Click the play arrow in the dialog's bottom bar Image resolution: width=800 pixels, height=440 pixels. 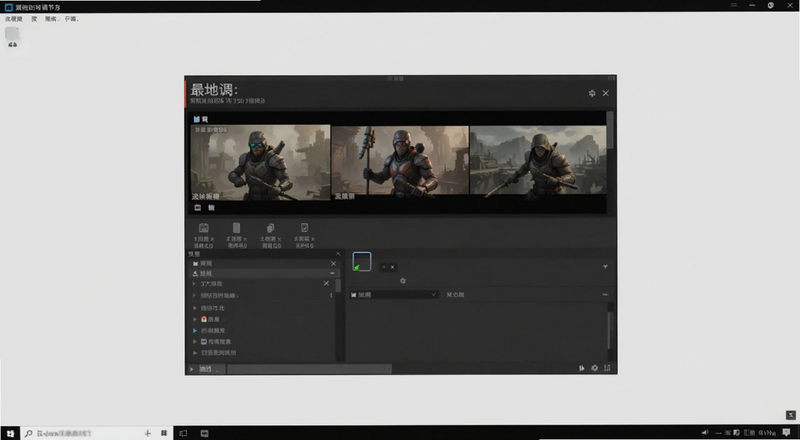(192, 369)
